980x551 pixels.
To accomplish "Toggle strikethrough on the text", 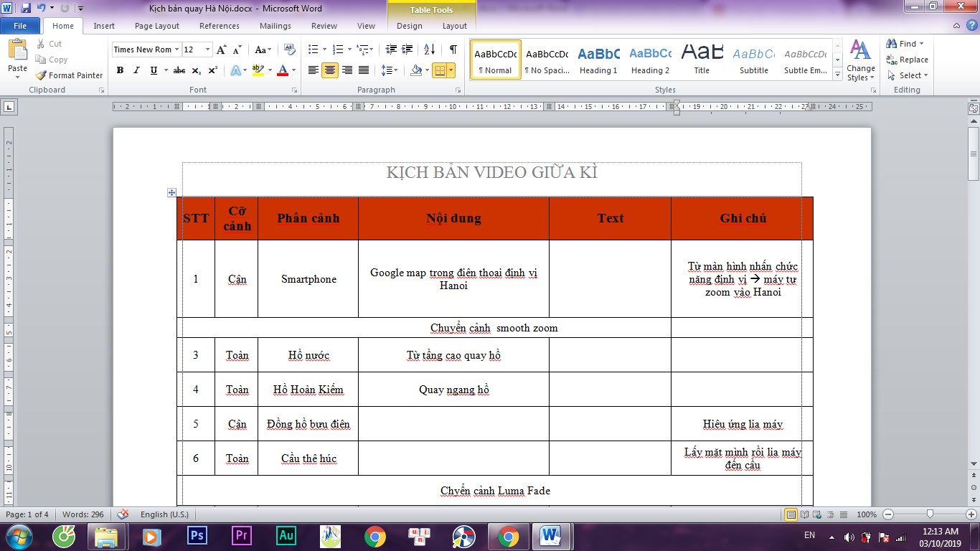I will coord(179,70).
